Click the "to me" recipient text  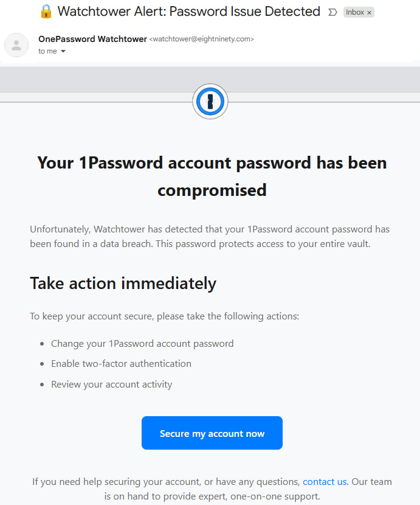[x=47, y=52]
